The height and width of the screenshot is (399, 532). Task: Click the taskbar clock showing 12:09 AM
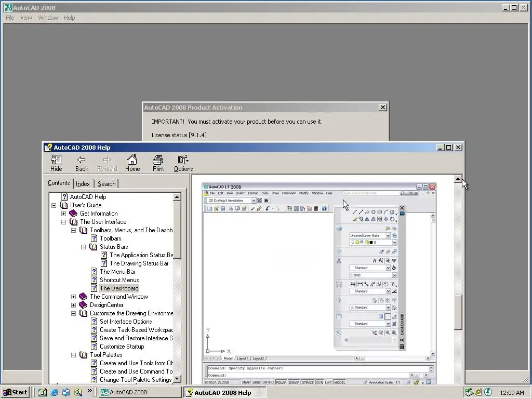pos(512,393)
